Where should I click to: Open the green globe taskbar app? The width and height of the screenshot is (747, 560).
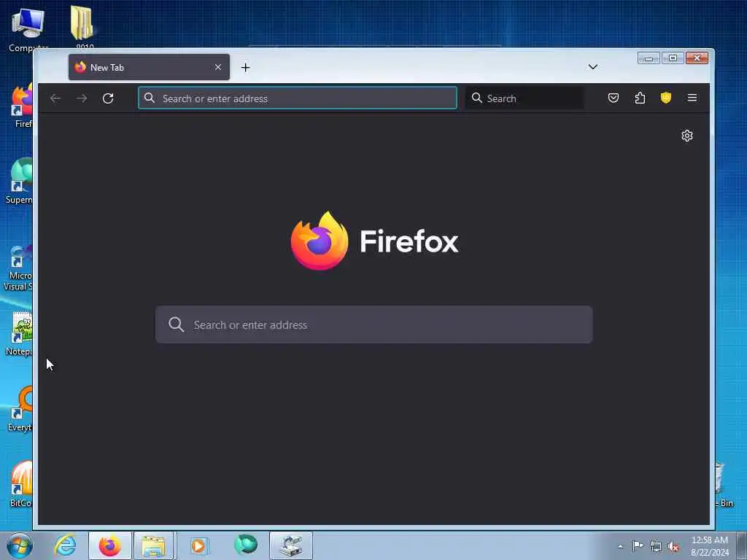tap(246, 545)
